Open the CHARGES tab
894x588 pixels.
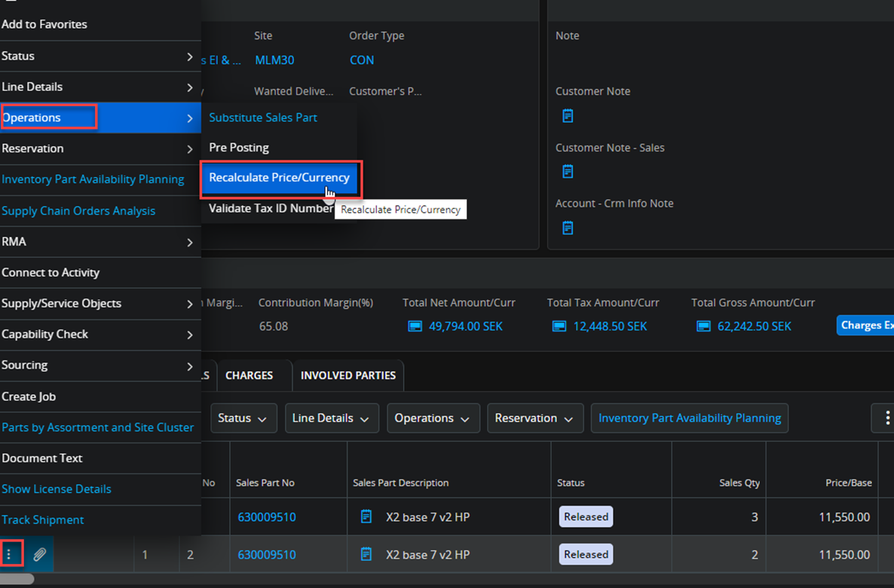click(x=249, y=375)
